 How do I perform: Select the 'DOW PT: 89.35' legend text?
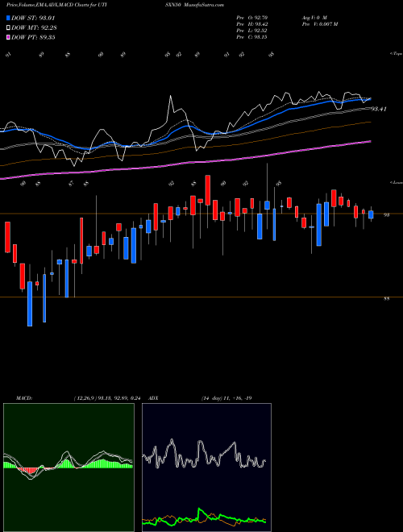tap(33, 37)
